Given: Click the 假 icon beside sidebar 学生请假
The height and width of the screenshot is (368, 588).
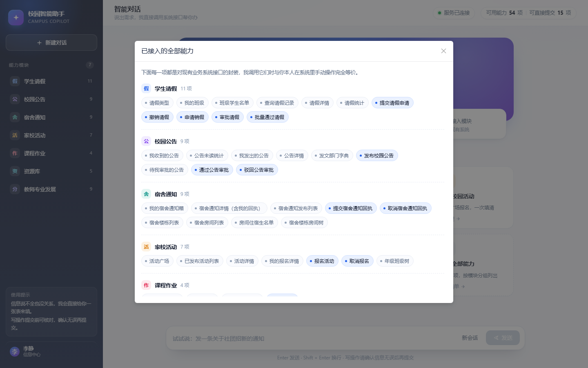Looking at the screenshot, I should [x=15, y=81].
